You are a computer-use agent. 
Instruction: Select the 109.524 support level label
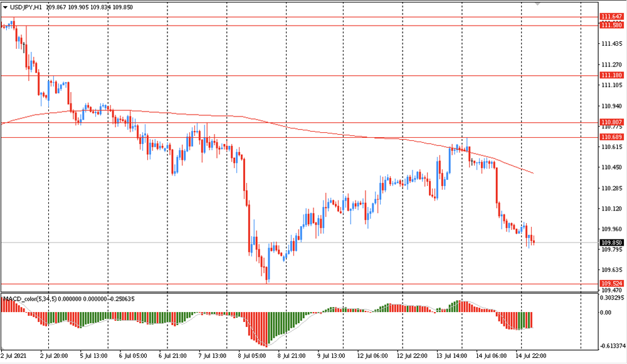[x=611, y=284]
